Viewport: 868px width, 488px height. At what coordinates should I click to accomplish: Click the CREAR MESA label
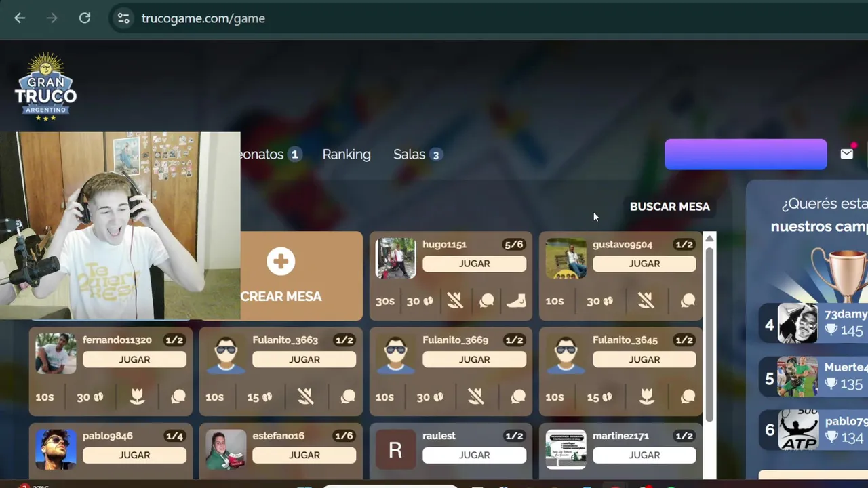281,296
